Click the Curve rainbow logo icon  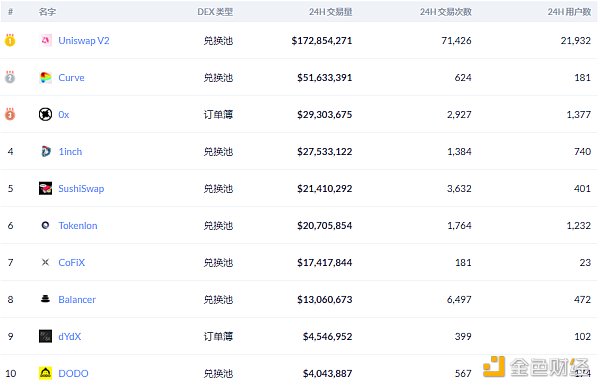46,77
